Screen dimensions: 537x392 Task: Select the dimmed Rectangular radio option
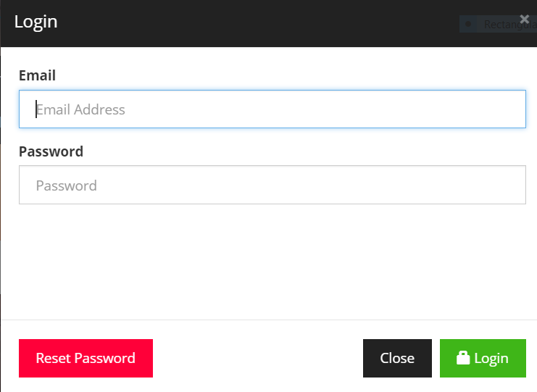pos(468,25)
